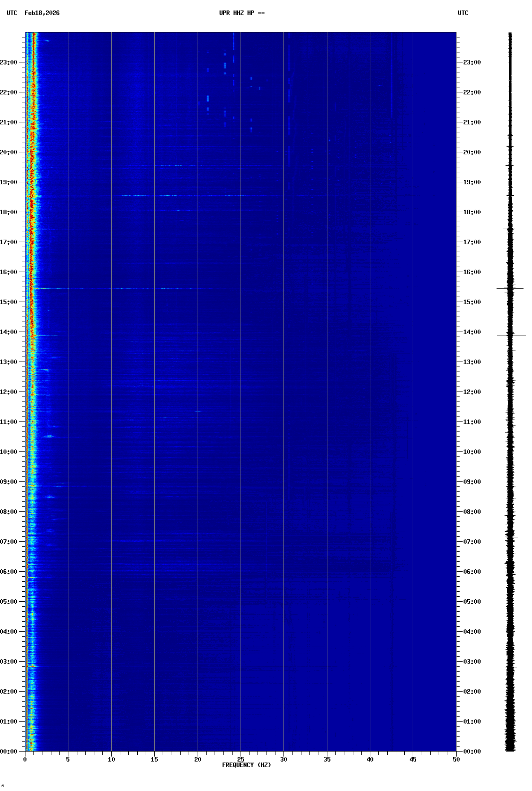The image size is (532, 791).
Task: Click the large seismogram spike near 14:00
Action: tap(511, 336)
